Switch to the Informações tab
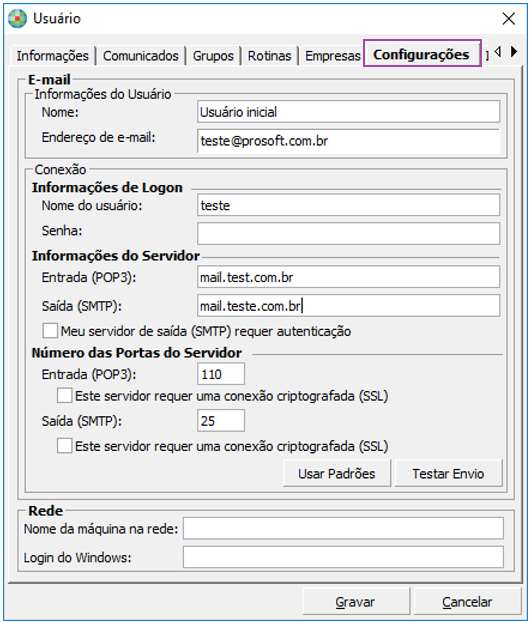The width and height of the screenshot is (529, 622). point(52,56)
